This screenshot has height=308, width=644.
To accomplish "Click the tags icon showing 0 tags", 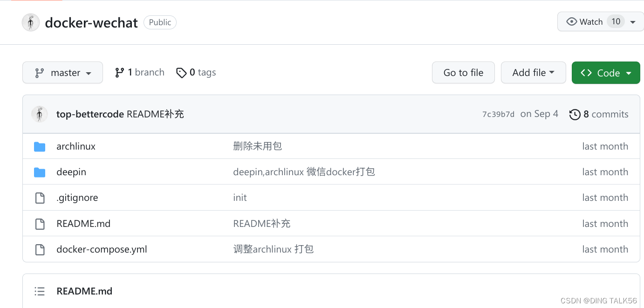I will coord(181,72).
